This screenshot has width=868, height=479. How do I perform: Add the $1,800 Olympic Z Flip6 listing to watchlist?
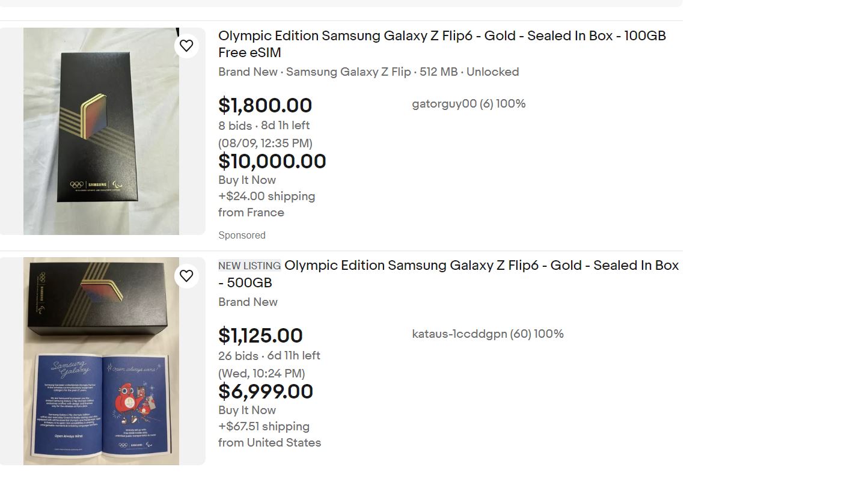(186, 45)
